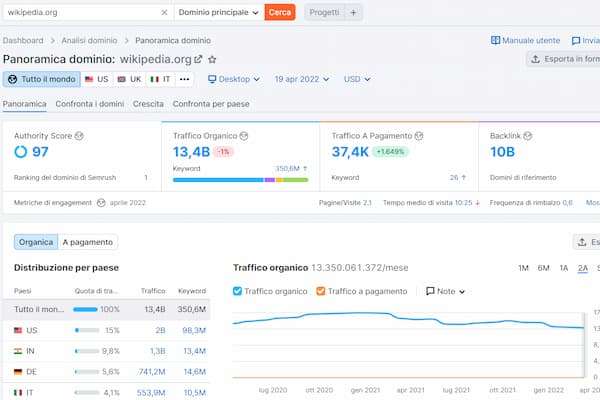Click the Manuale utente book icon
Viewport: 600px width, 400px height.
[495, 41]
